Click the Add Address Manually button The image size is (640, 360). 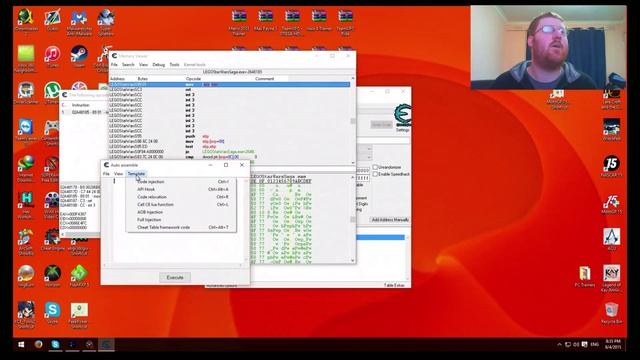(x=390, y=220)
